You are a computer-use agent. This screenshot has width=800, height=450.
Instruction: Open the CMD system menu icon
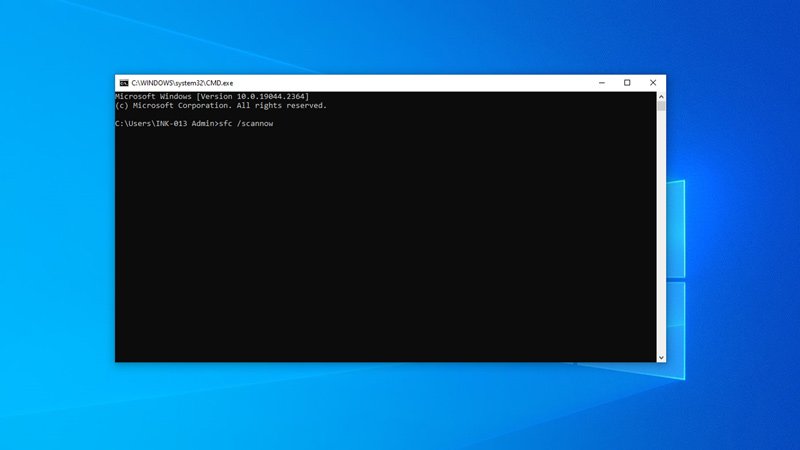point(124,83)
